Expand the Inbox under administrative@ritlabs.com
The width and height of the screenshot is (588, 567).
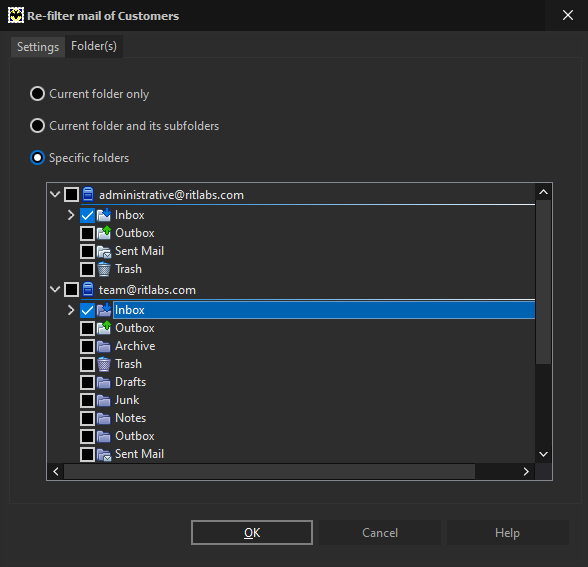pos(71,215)
